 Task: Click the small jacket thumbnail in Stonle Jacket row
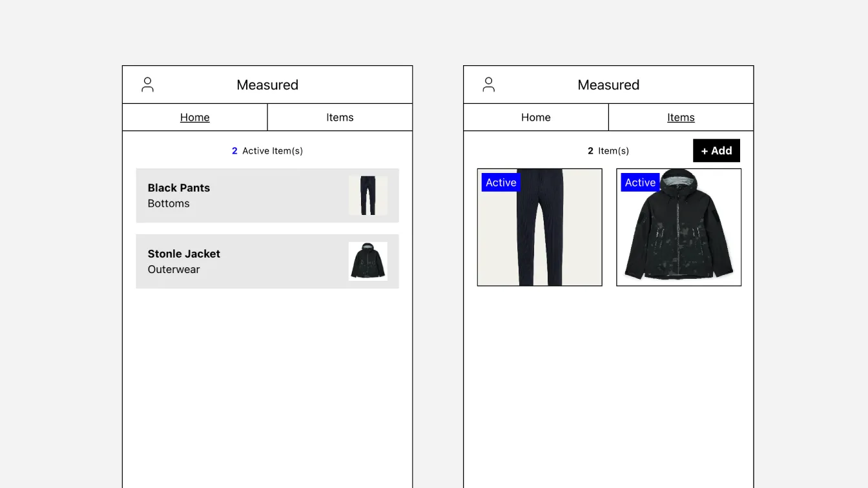click(367, 261)
